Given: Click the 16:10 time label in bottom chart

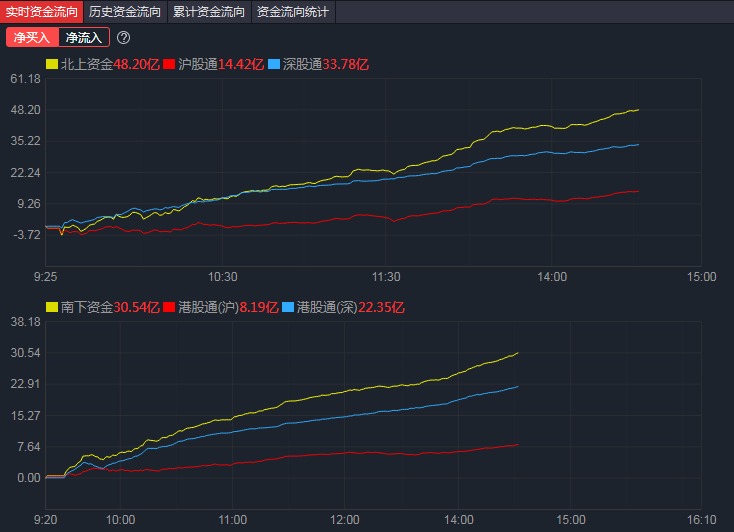Looking at the screenshot, I should (x=702, y=520).
